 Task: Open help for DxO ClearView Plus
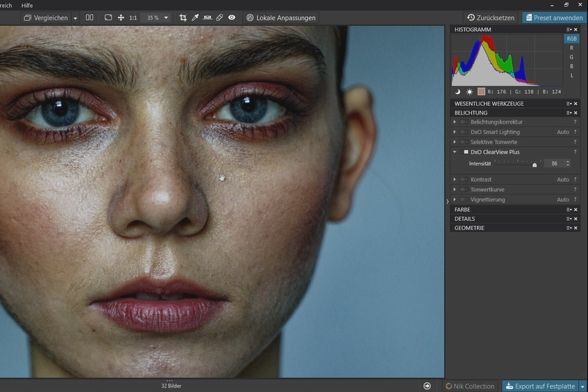pos(575,152)
